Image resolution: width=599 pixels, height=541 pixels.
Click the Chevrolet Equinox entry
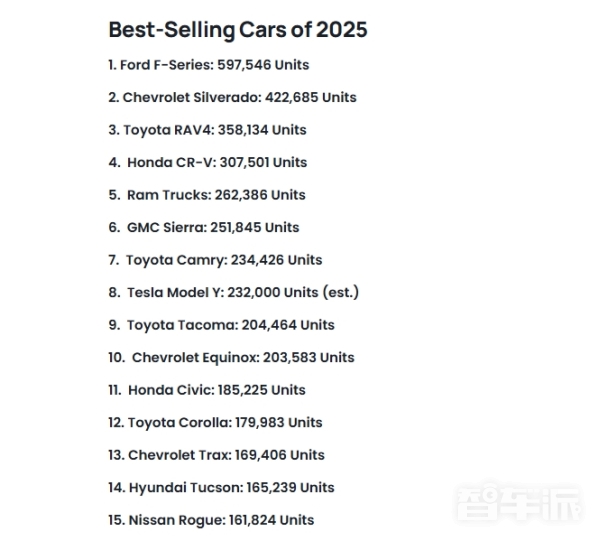coord(231,358)
